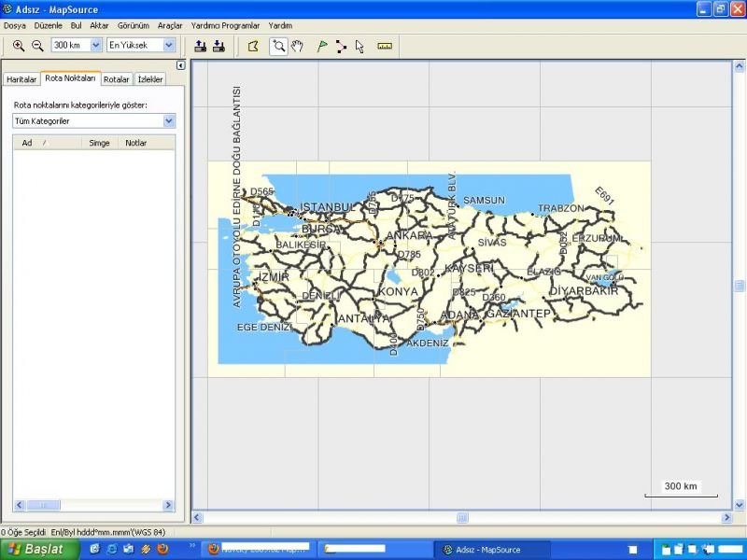The height and width of the screenshot is (560, 747).
Task: Click the Send To Device icon
Action: tap(201, 45)
